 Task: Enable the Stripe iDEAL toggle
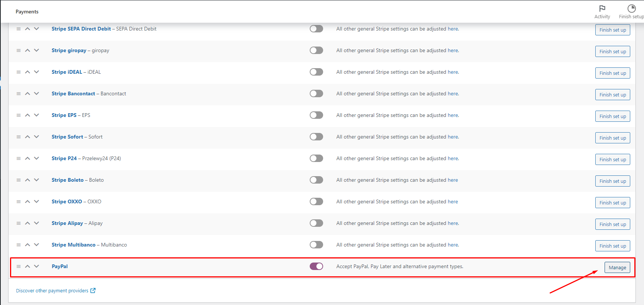pyautogui.click(x=316, y=72)
